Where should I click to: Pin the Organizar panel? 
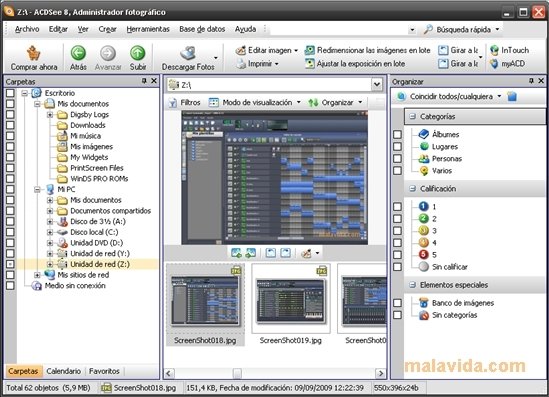(x=531, y=81)
